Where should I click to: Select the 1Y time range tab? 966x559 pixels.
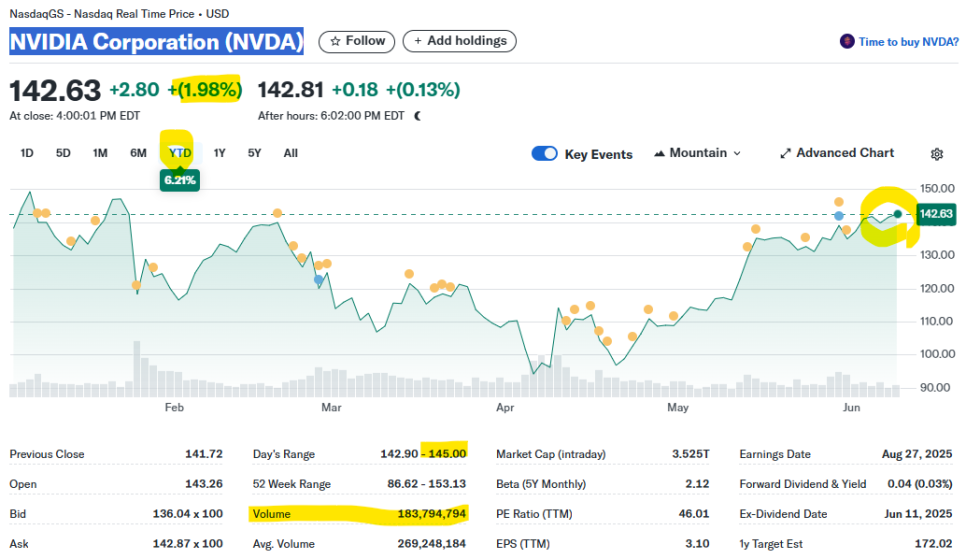pyautogui.click(x=219, y=153)
